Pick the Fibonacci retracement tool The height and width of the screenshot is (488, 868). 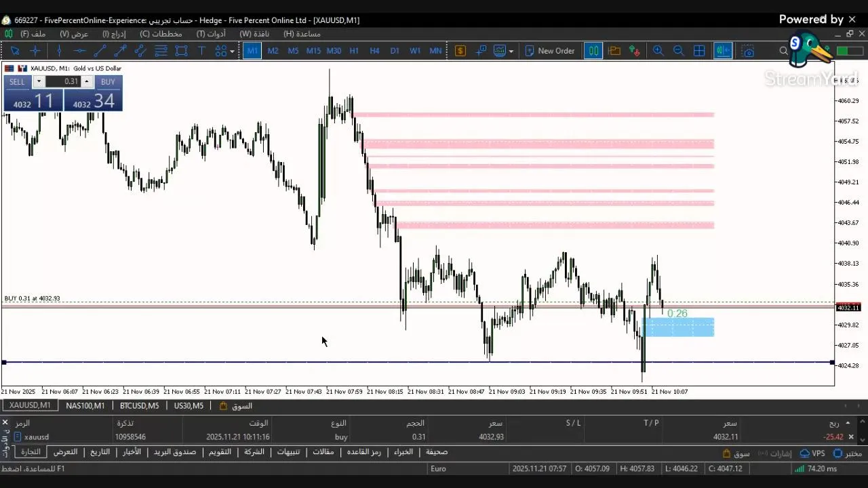click(161, 51)
